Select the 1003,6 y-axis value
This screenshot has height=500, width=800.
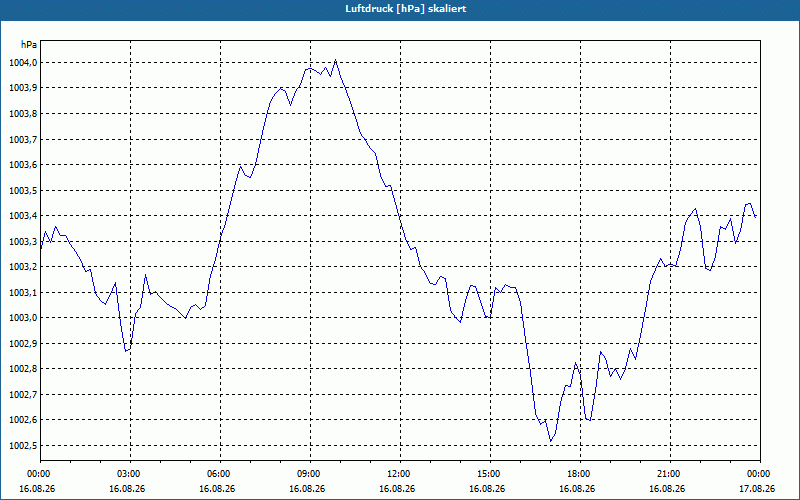click(23, 165)
